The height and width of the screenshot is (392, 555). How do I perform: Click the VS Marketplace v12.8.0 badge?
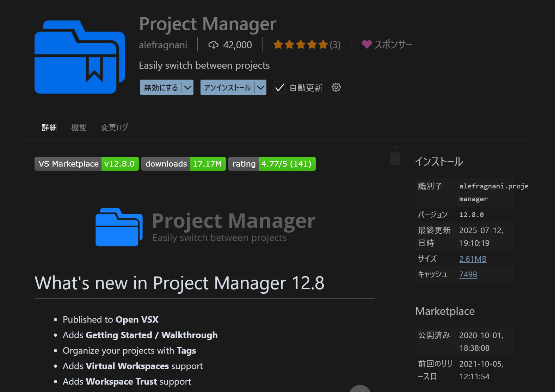(x=87, y=164)
